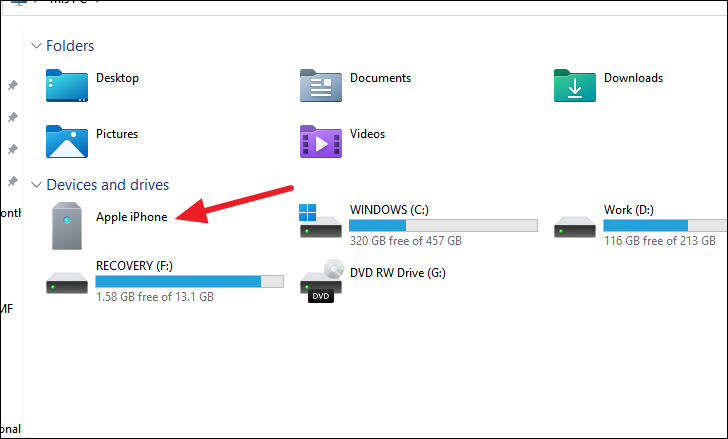Click the Work (D:) storage usage bar
Viewport: 728px width, 439px height.
click(x=665, y=226)
